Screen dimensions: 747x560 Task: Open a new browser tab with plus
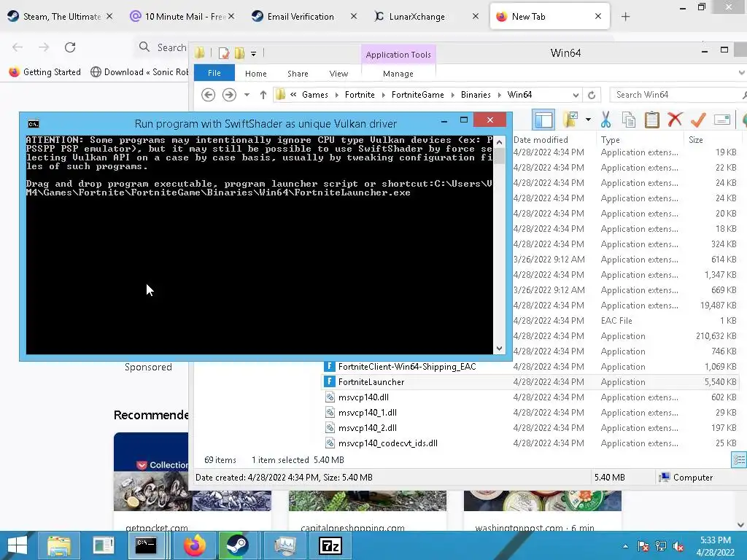[x=625, y=17]
